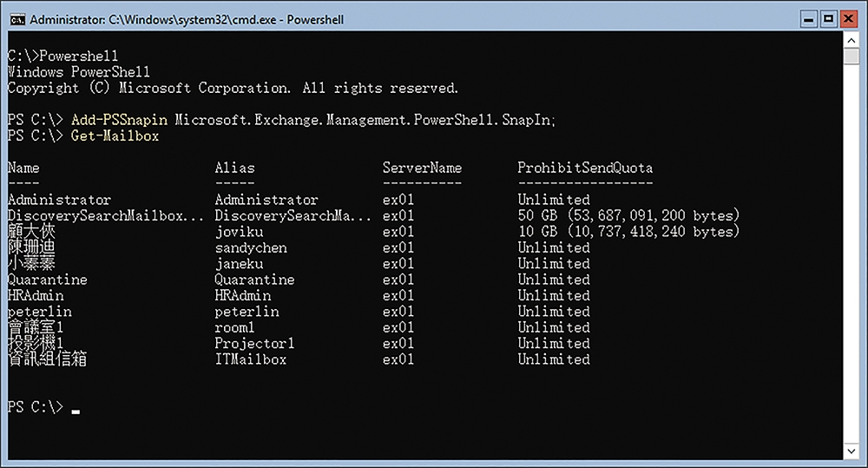
Task: Close the Administrator command window
Action: tap(848, 19)
